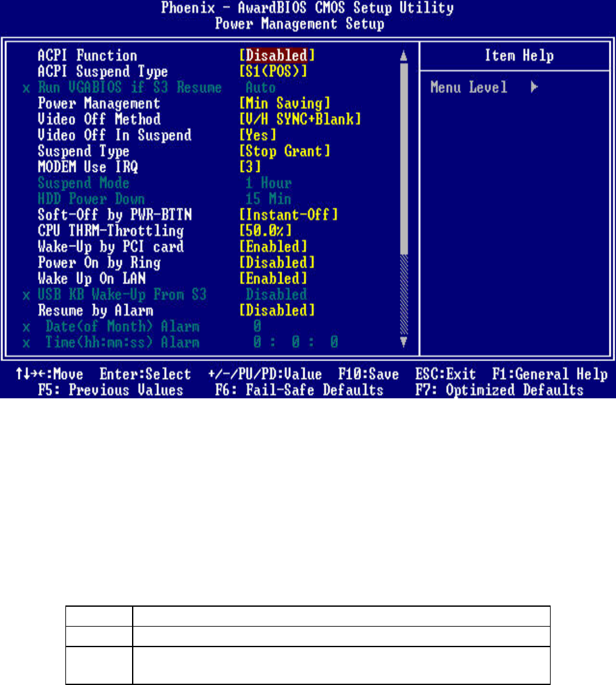Image resolution: width=616 pixels, height=685 pixels.
Task: Select the MODEM Use IRQ menu item
Action: [x=88, y=167]
